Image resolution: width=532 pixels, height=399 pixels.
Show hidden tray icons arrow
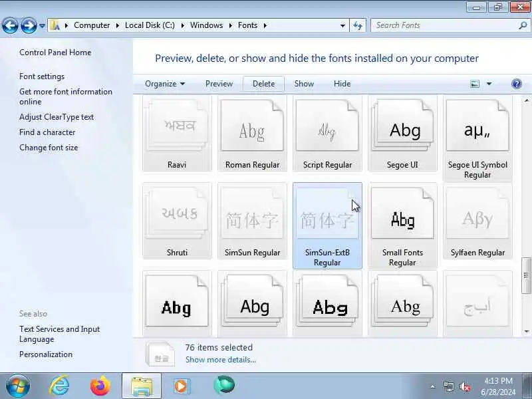[433, 387]
